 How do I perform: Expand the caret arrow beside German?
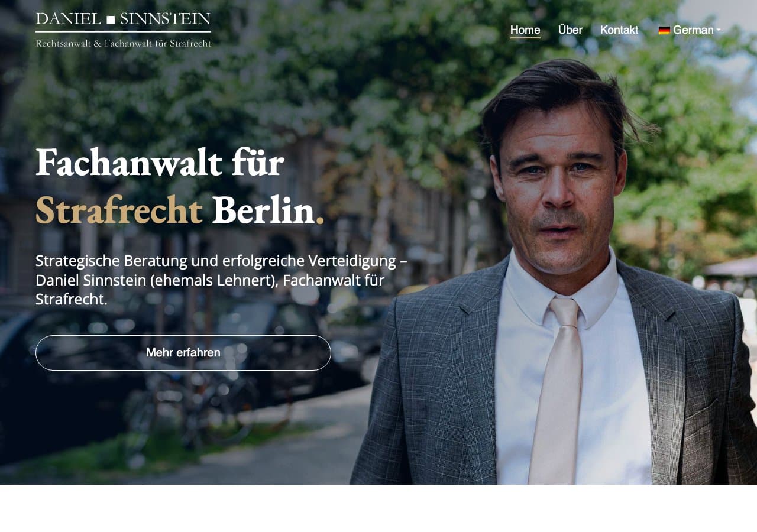click(719, 30)
